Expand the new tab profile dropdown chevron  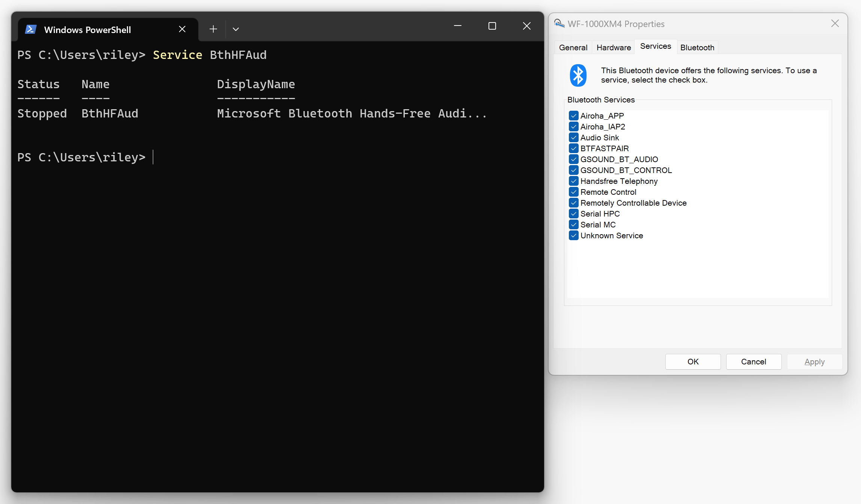236,29
